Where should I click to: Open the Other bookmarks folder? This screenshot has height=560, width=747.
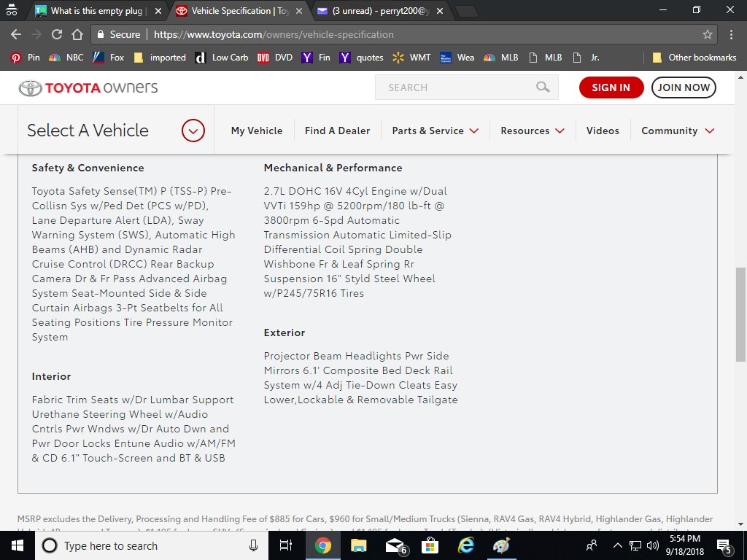[x=694, y=58]
